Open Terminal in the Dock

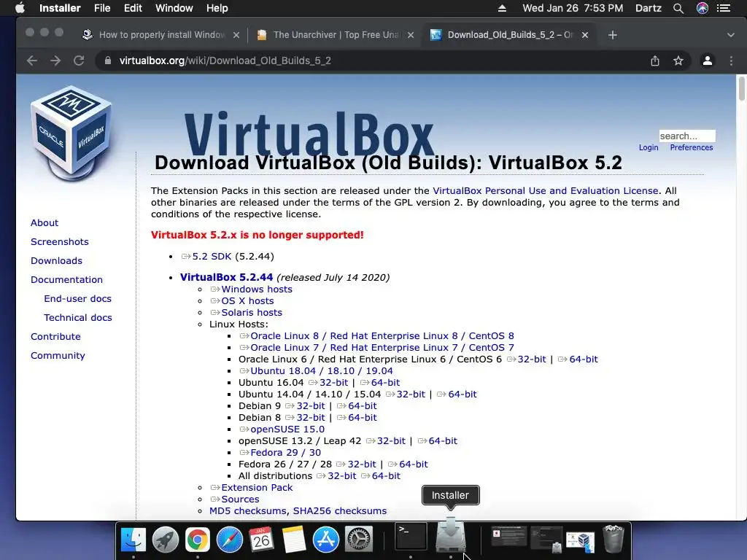pyautogui.click(x=411, y=537)
